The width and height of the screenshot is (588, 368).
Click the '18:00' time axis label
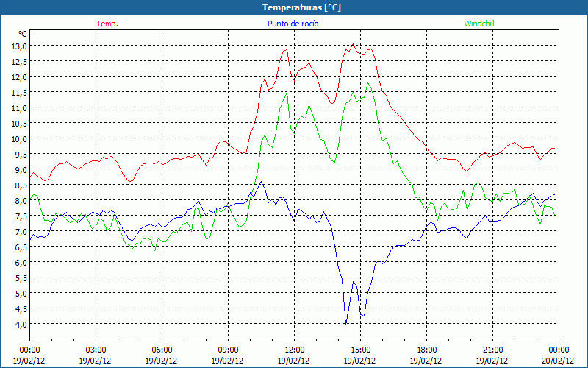point(427,350)
